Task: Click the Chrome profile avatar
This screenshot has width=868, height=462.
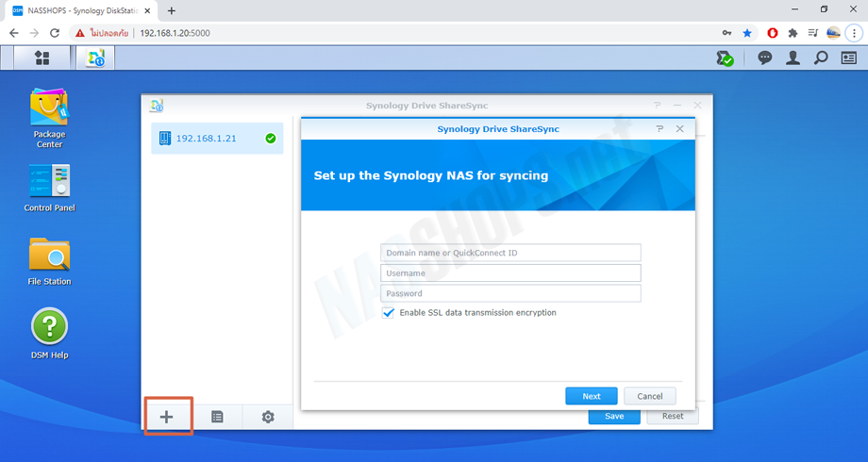Action: (833, 33)
